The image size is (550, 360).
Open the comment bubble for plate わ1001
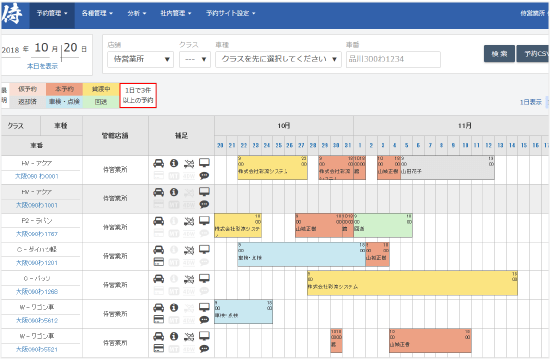(x=204, y=204)
